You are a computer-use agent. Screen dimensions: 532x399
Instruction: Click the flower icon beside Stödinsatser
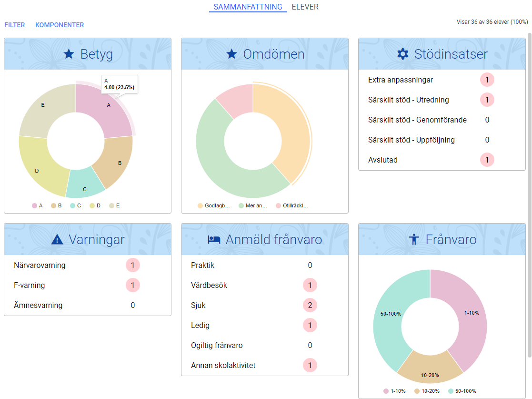(403, 54)
